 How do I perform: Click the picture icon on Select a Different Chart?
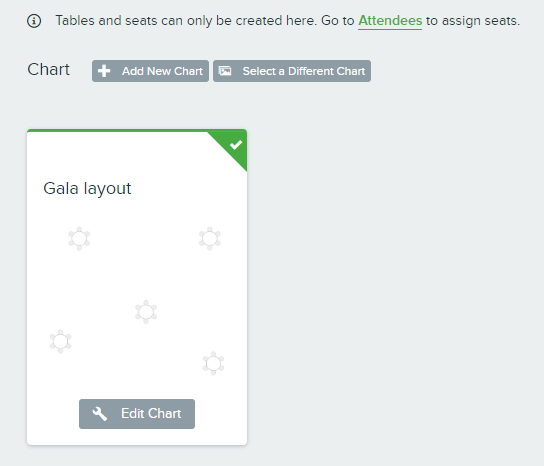pyautogui.click(x=225, y=71)
